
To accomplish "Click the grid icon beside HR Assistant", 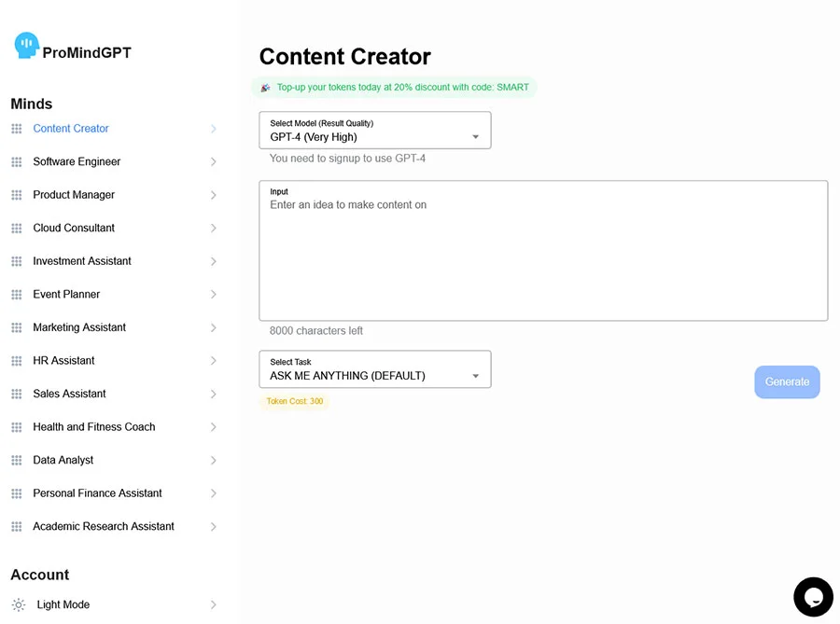I will tap(16, 361).
